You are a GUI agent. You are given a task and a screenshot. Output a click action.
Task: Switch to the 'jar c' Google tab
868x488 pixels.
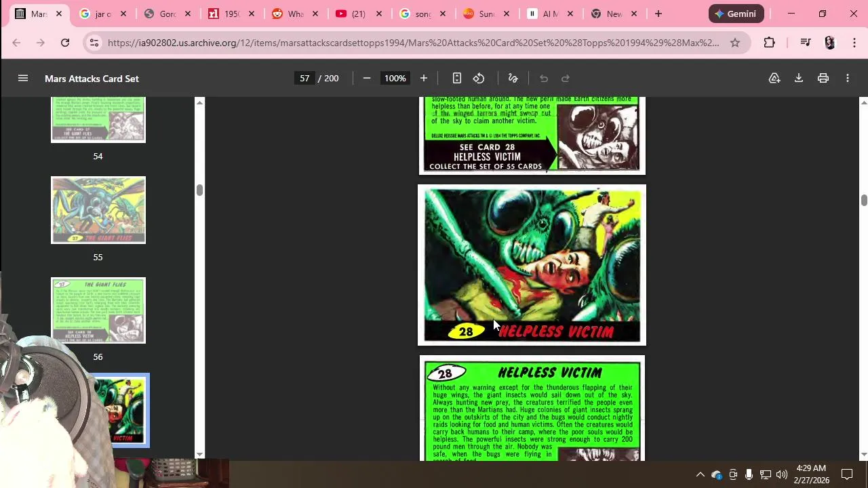point(103,14)
